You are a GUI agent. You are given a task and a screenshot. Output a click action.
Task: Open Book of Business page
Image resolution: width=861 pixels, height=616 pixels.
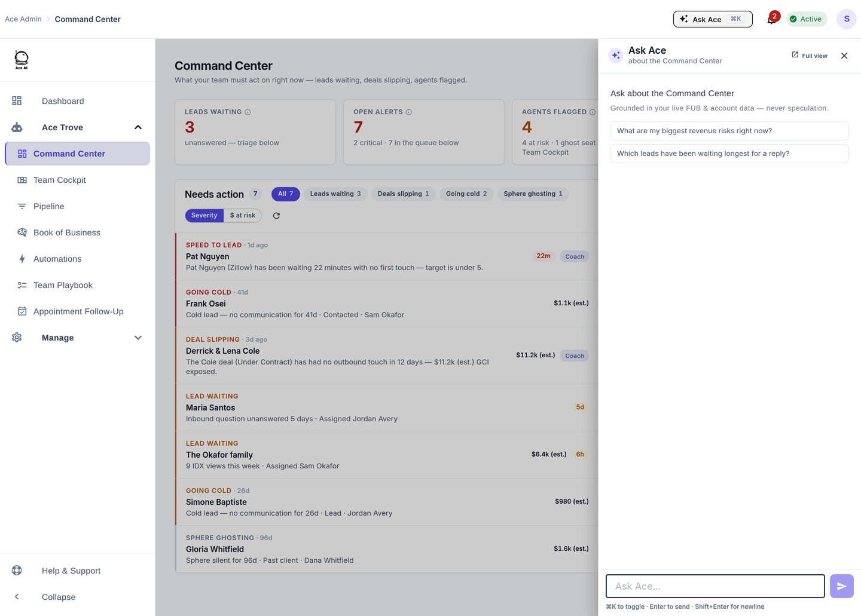click(78, 232)
